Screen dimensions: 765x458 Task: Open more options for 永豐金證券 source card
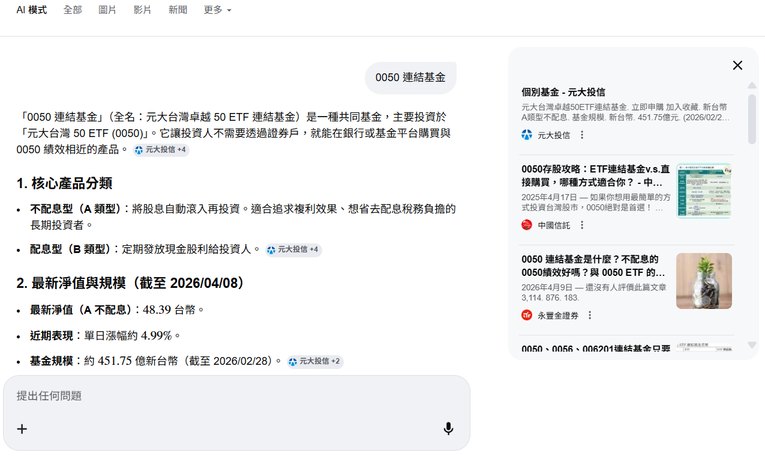[589, 315]
